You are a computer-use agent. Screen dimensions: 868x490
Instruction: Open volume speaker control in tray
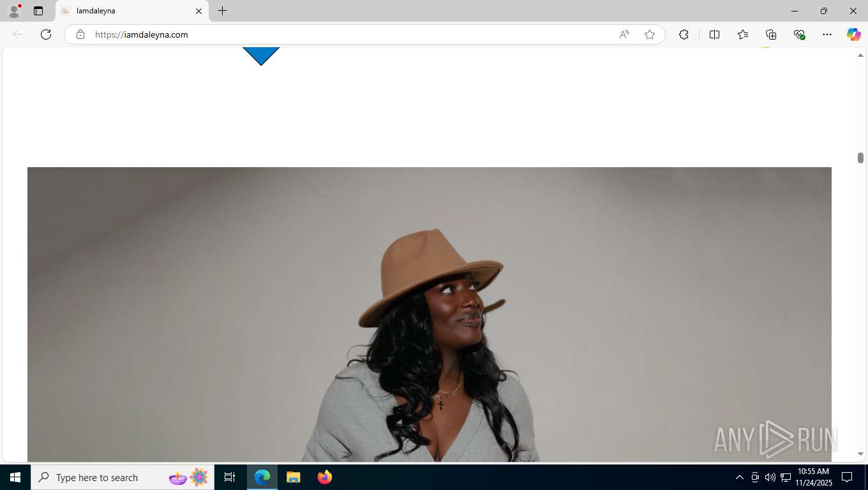[770, 477]
